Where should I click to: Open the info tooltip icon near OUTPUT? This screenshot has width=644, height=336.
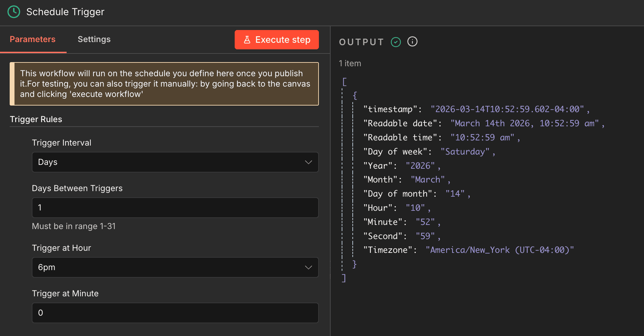click(x=412, y=42)
